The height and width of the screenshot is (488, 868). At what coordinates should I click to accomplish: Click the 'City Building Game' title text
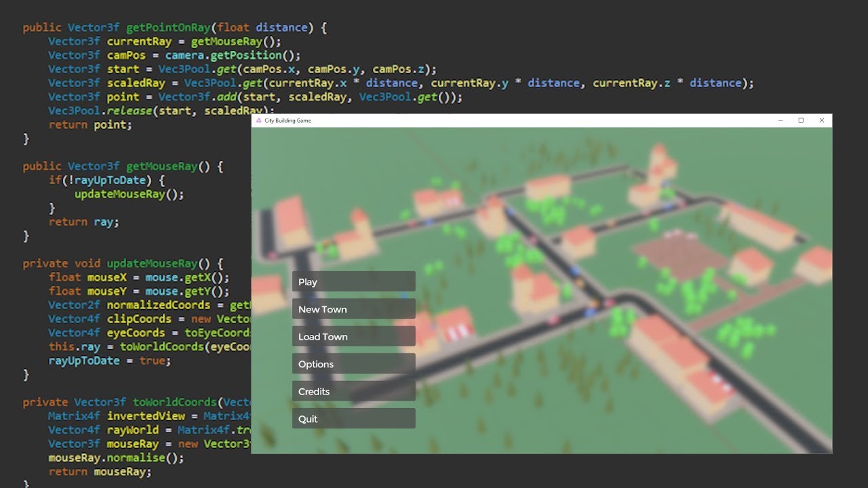288,121
